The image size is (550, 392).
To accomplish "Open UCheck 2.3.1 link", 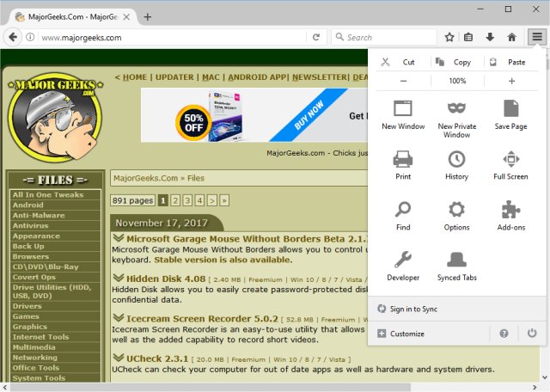I will (x=157, y=358).
